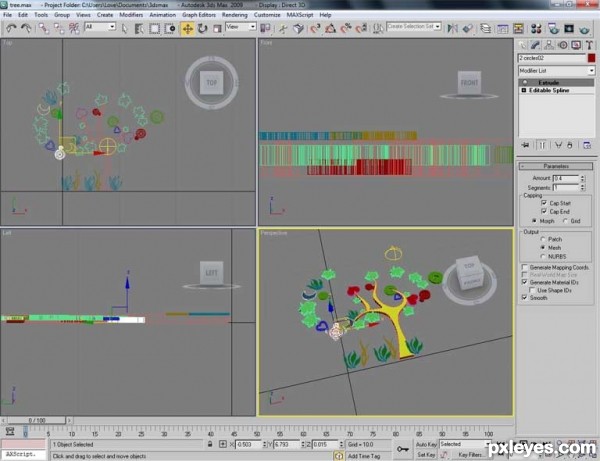This screenshot has width=600, height=461.
Task: Open the MAXScript menu
Action: [x=300, y=15]
